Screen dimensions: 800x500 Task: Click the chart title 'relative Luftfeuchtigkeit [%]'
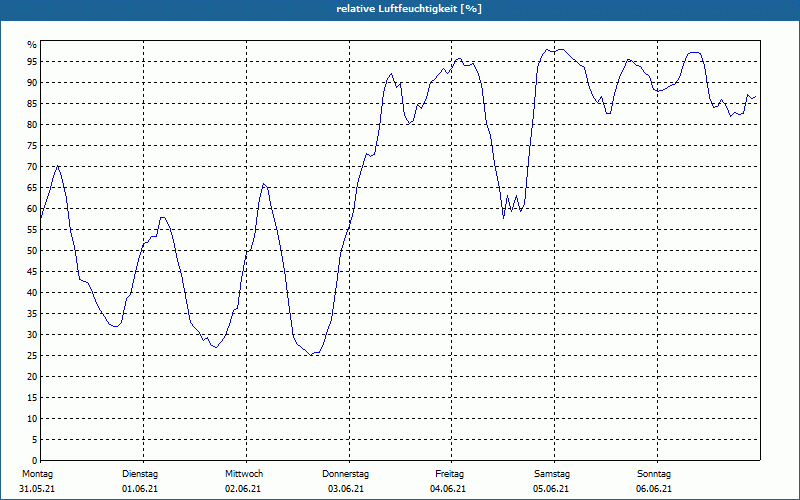click(x=409, y=9)
